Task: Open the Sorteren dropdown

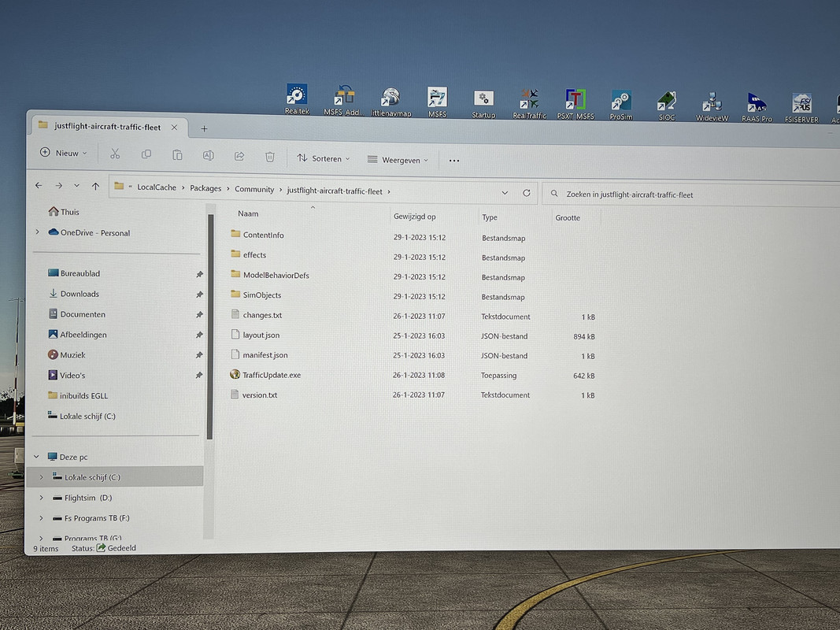Action: pyautogui.click(x=324, y=158)
